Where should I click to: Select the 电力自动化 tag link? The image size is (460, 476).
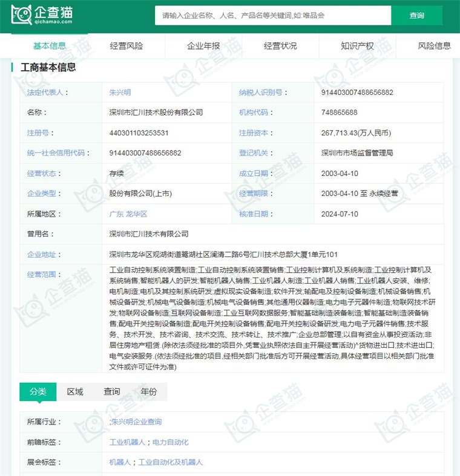pyautogui.click(x=170, y=442)
